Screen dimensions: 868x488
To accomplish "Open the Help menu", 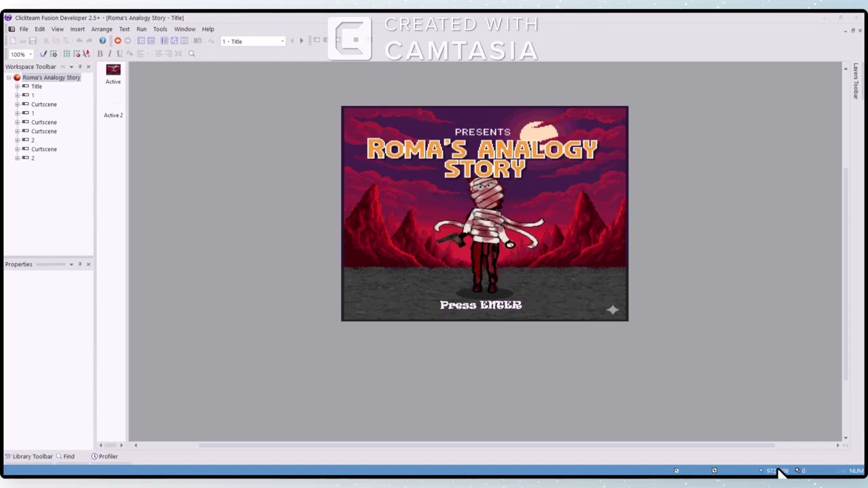I will [x=208, y=29].
